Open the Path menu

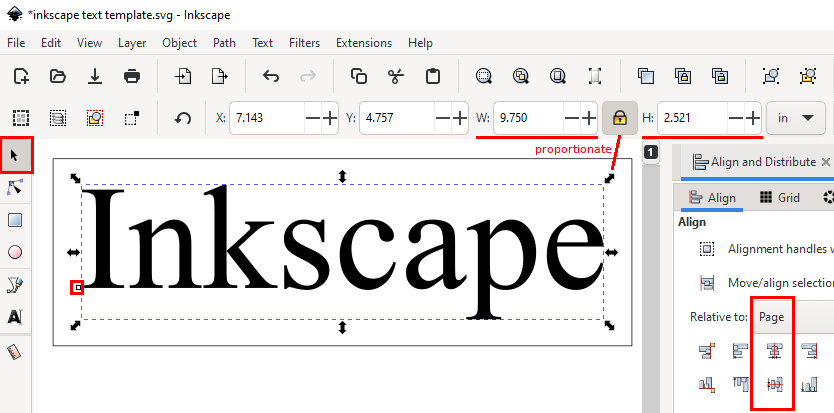tap(224, 43)
